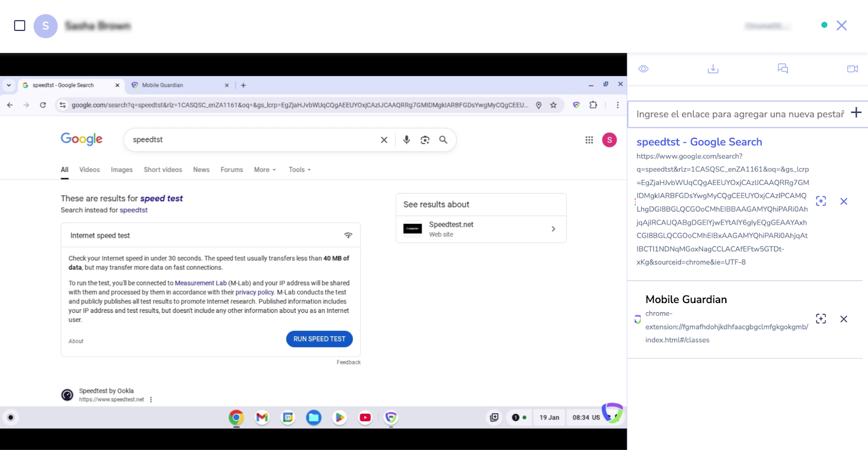The image size is (868, 450).
Task: Close the speedtst Google Search tab entry
Action: point(844,201)
